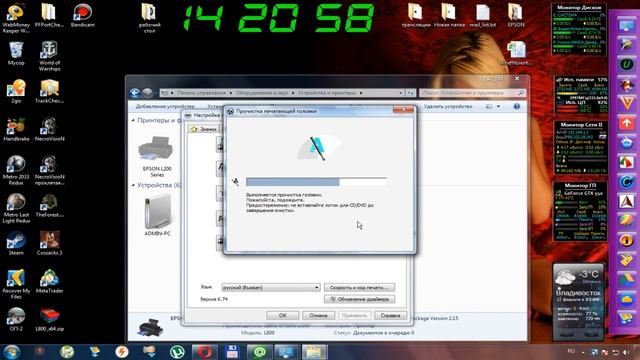Click the green @ mail taskbar icon
Viewport: 640px width, 360px height.
[259, 351]
